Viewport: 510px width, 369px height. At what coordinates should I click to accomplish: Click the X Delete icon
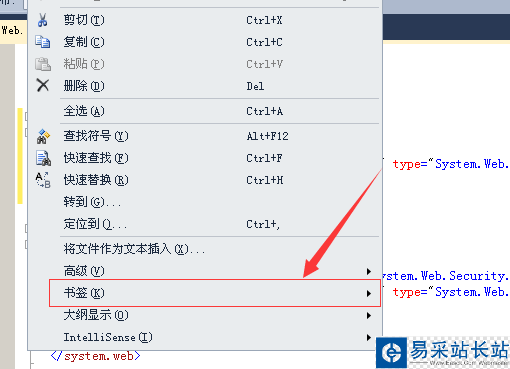coord(43,86)
